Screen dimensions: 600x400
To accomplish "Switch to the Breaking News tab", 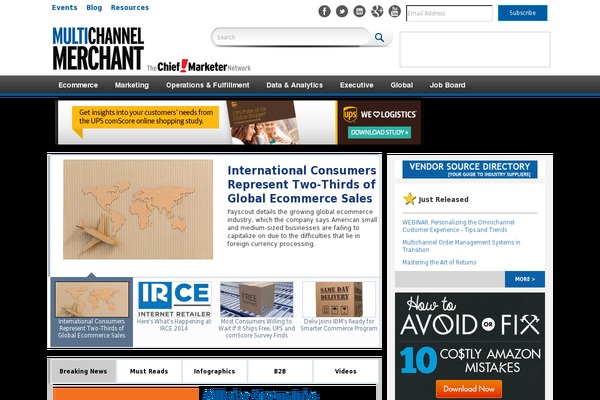I will pos(83,371).
